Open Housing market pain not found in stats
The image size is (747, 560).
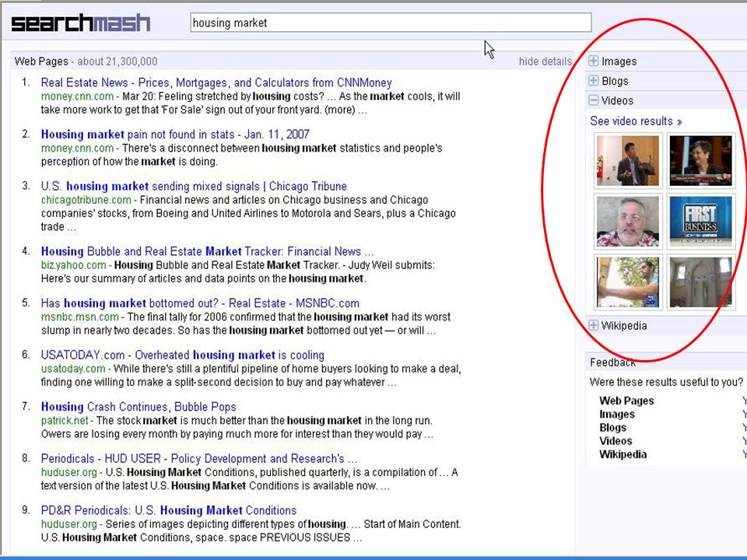(x=175, y=135)
